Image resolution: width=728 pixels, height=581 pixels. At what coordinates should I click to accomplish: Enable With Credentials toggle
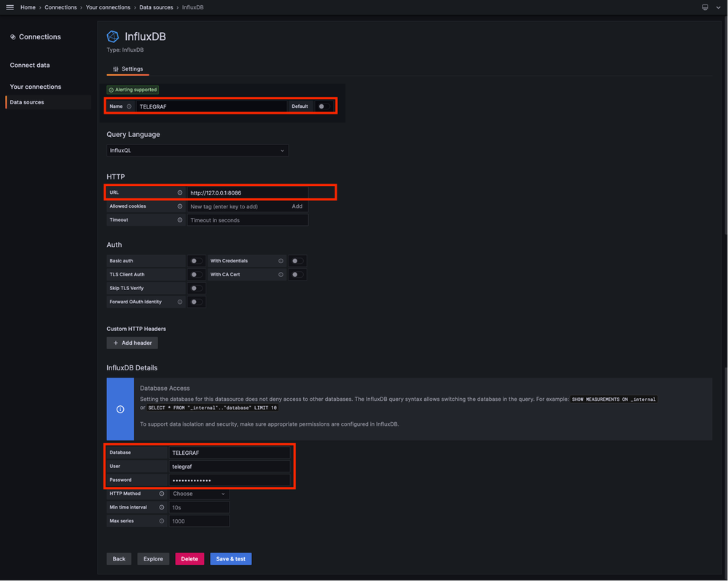click(x=297, y=261)
